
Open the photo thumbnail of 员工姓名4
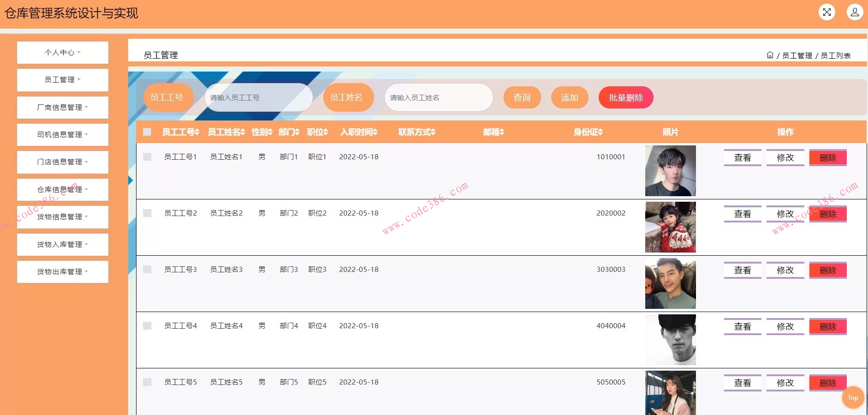(671, 340)
